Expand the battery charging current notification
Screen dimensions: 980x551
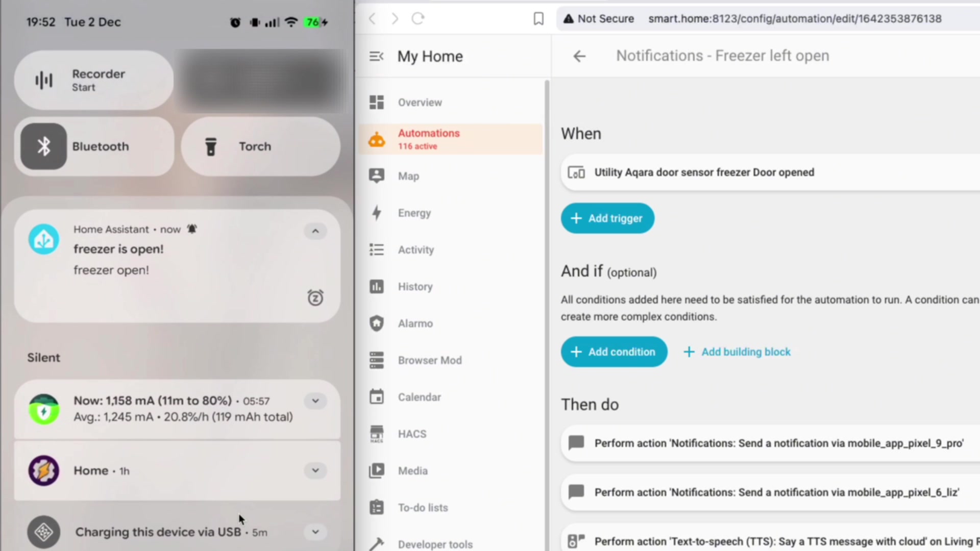[315, 400]
